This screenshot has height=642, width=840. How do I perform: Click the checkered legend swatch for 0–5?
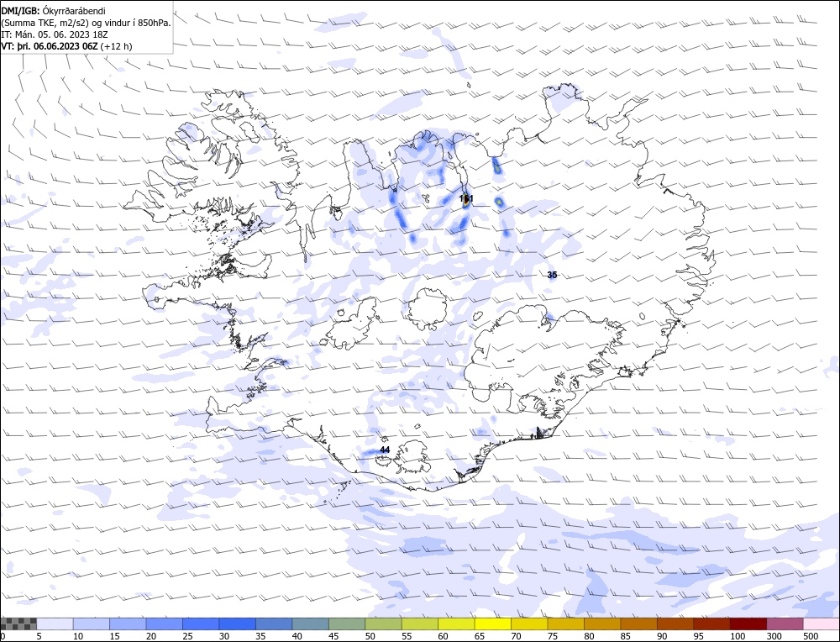(x=18, y=624)
